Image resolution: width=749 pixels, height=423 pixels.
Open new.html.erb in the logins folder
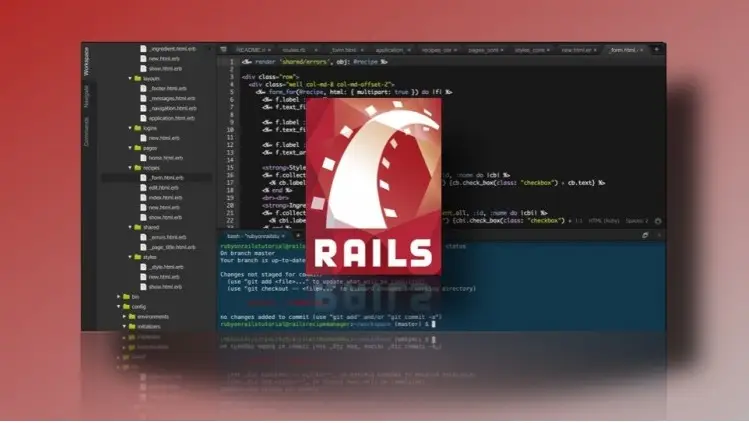coord(164,138)
